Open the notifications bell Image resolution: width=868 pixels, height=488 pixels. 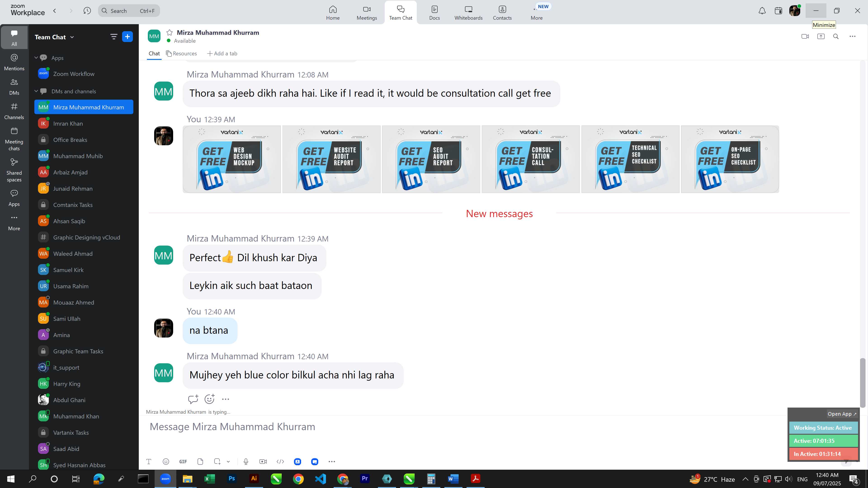coord(762,11)
